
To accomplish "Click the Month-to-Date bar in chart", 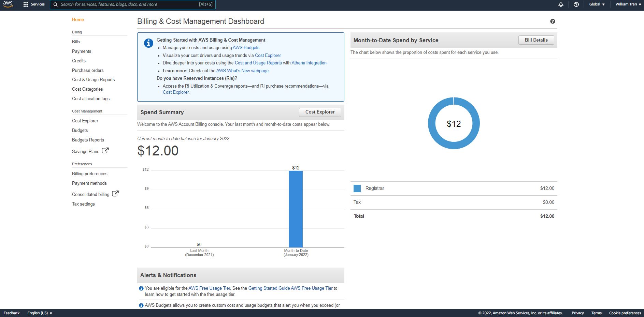I will click(296, 209).
